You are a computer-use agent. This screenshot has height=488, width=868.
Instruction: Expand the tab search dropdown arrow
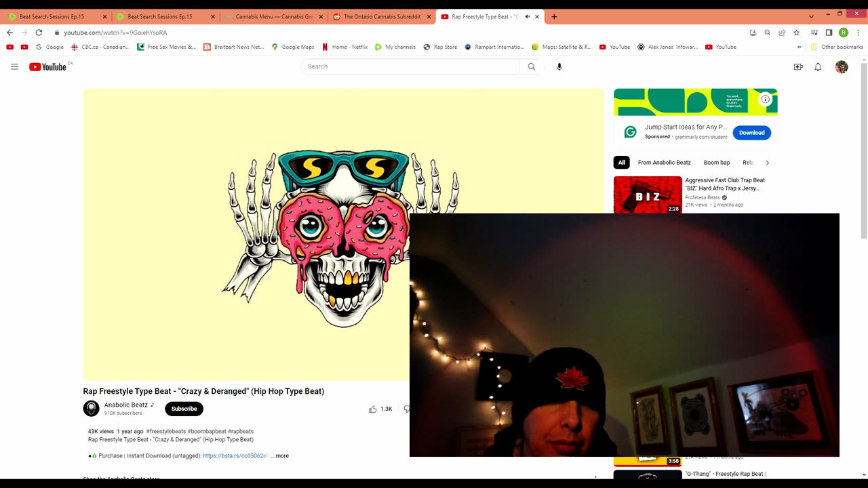tap(811, 16)
